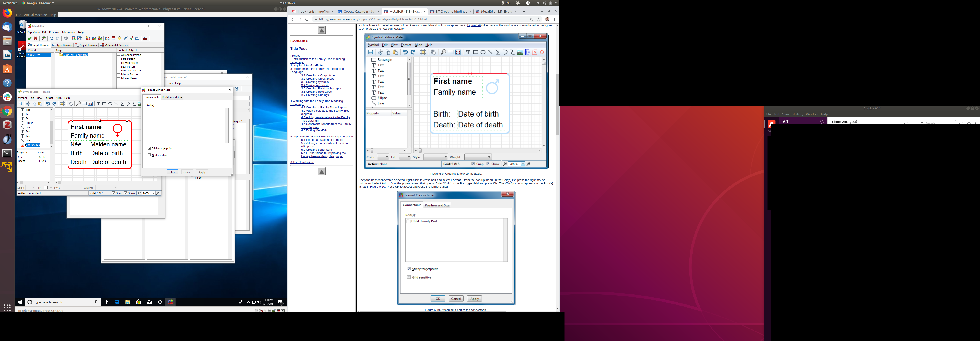Switch to the Position and Size tab
Viewport: 980px width, 341px height.
(x=172, y=97)
